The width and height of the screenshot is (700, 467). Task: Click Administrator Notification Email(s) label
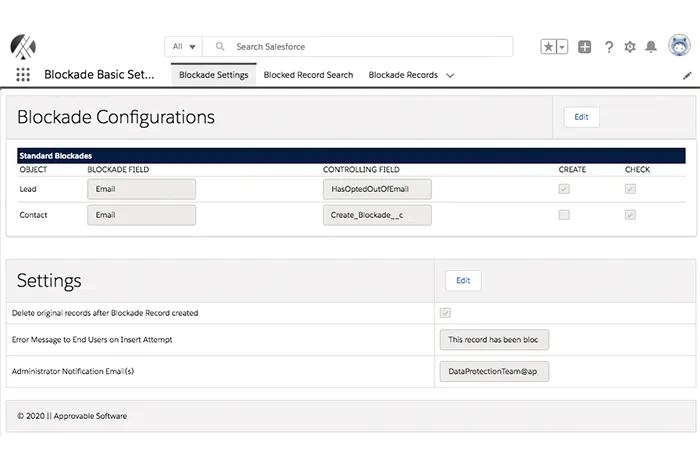(x=73, y=371)
